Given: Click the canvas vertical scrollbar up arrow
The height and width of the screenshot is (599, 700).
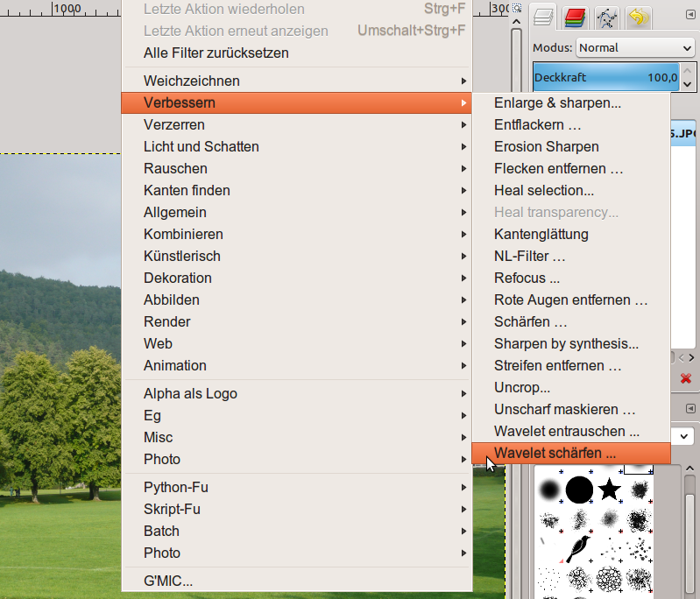Looking at the screenshot, I should (x=517, y=21).
